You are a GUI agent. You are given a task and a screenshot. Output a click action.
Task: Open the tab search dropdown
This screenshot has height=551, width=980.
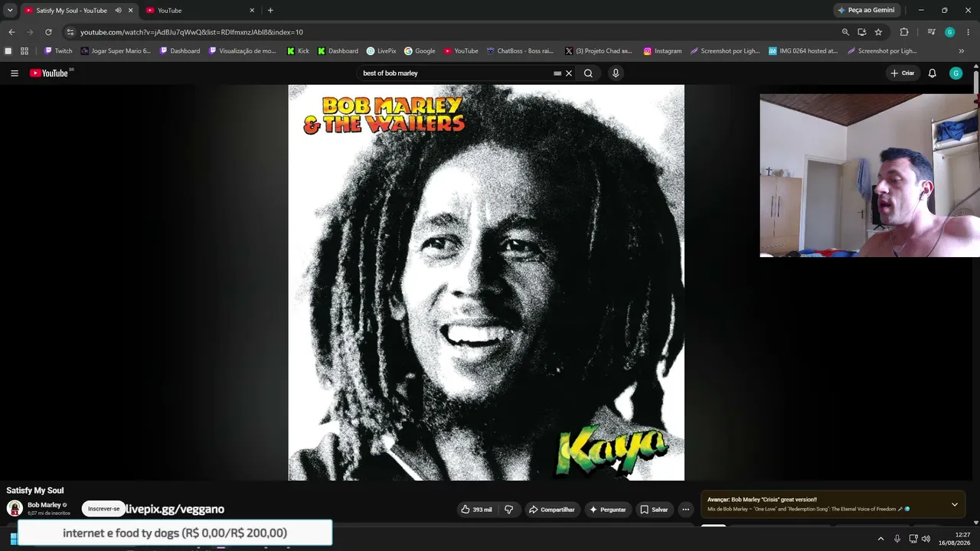[x=10, y=11]
